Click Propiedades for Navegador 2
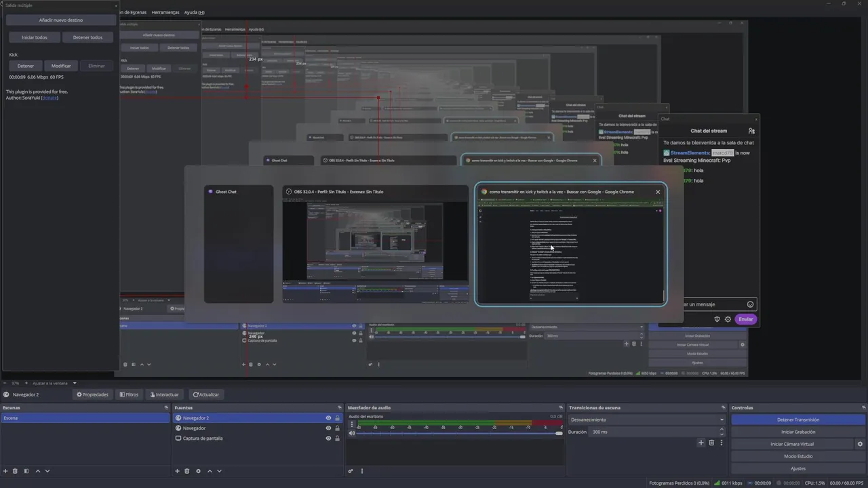This screenshot has width=868, height=488. click(92, 394)
